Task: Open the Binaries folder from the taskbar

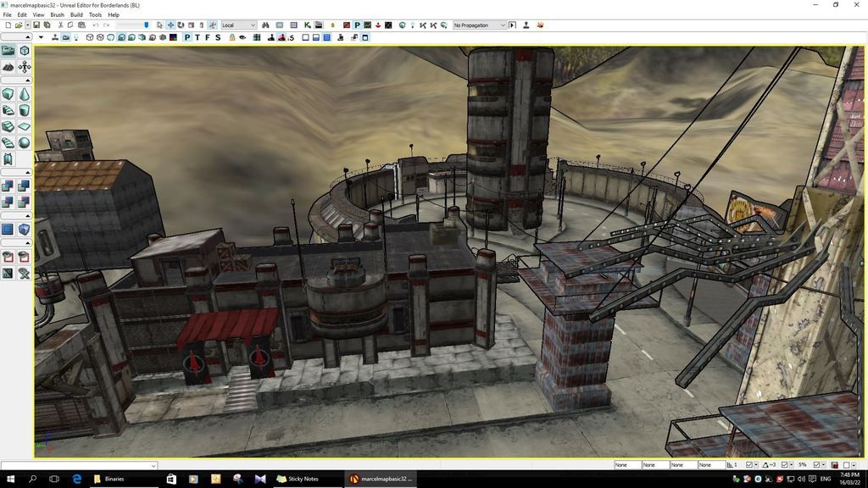Action: (124, 479)
